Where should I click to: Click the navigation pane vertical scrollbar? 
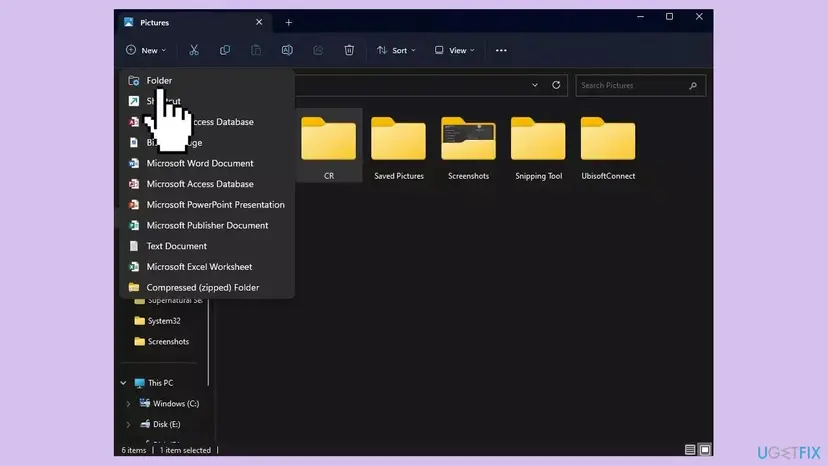[209, 342]
